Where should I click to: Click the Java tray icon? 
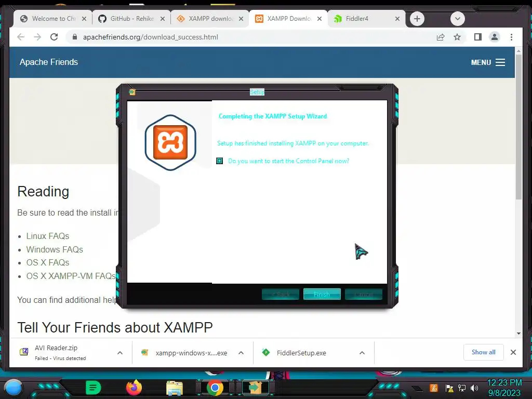click(x=434, y=388)
